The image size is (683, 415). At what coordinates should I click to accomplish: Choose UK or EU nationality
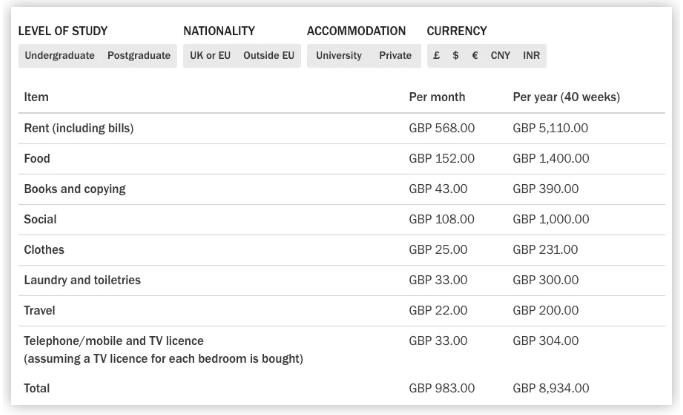coord(209,56)
